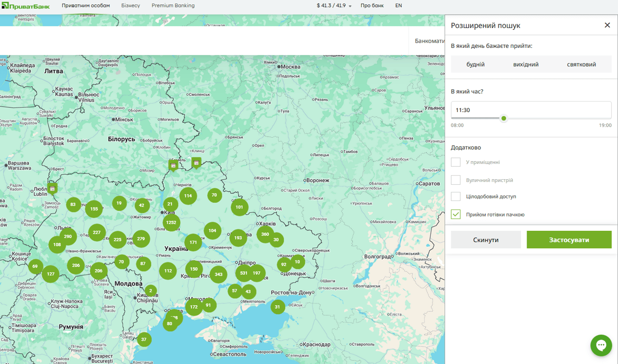Click the branch pin icon near Lublin
Image resolution: width=618 pixels, height=364 pixels.
pyautogui.click(x=53, y=188)
